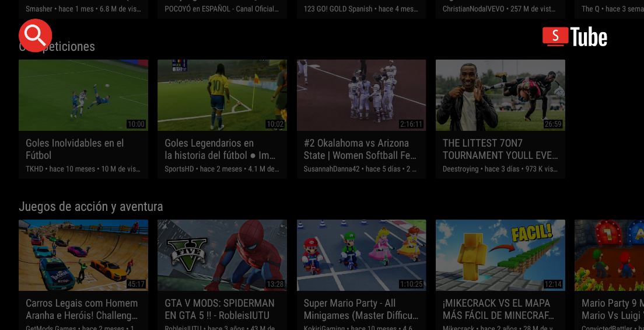The height and width of the screenshot is (330, 644).
Task: Click 'SusannahDanna42 • hace 5 días' info
Action: tap(360, 169)
